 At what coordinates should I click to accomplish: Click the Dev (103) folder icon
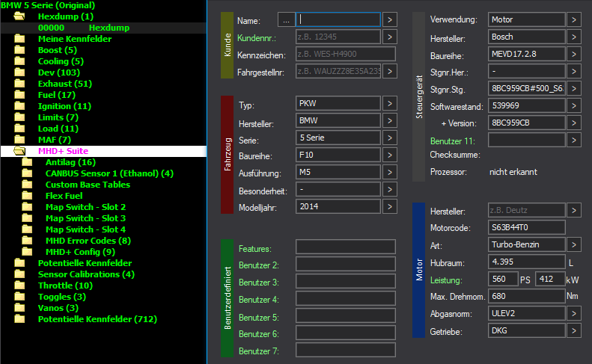point(19,73)
